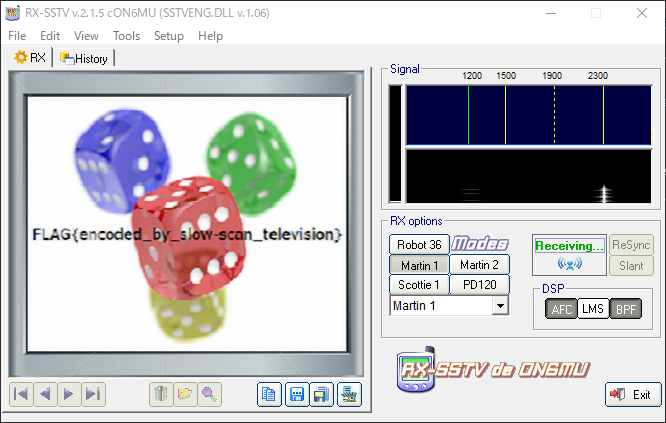Select Robot 36 mode
Screen dimensions: 666x423
pyautogui.click(x=419, y=245)
